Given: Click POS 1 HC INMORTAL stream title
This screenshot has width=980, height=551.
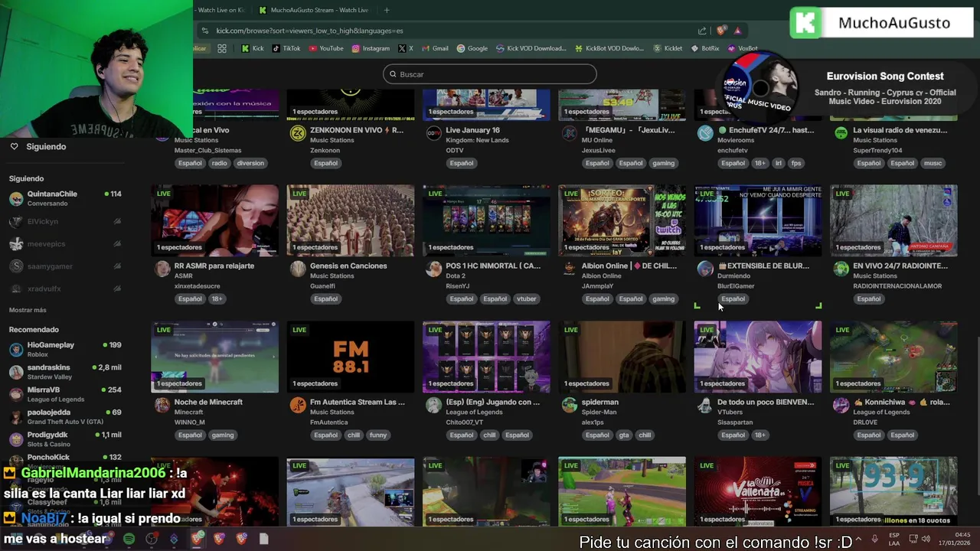Looking at the screenshot, I should pyautogui.click(x=493, y=266).
